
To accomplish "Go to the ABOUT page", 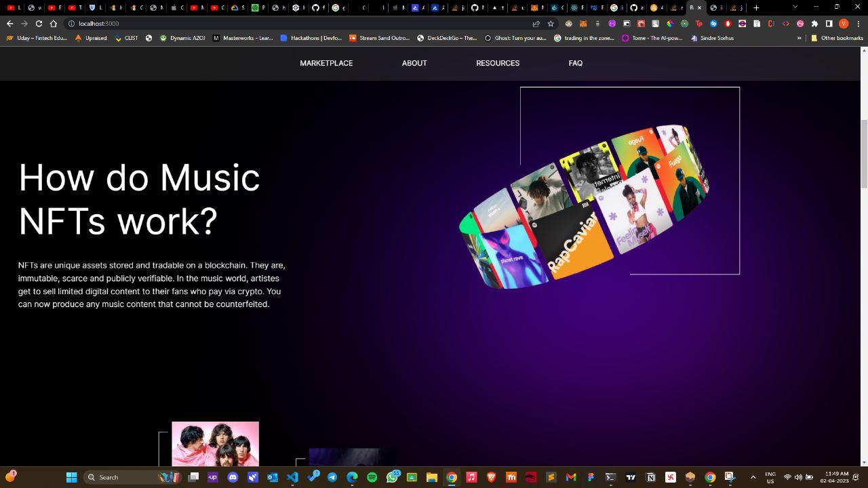I will pos(414,63).
